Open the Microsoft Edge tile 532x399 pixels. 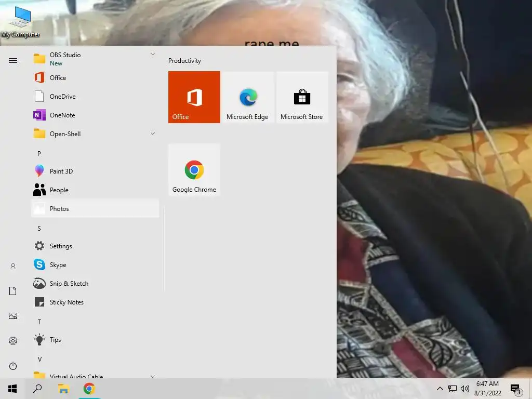[x=247, y=97]
